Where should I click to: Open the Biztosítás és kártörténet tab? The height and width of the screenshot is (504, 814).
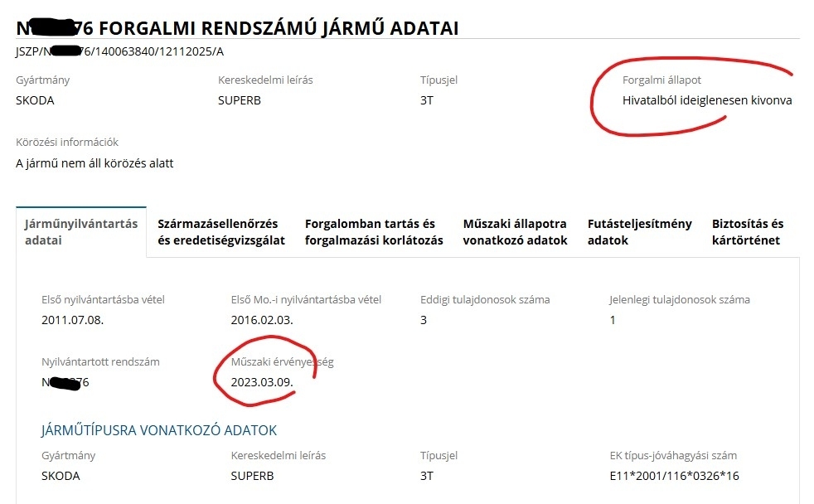pyautogui.click(x=747, y=231)
